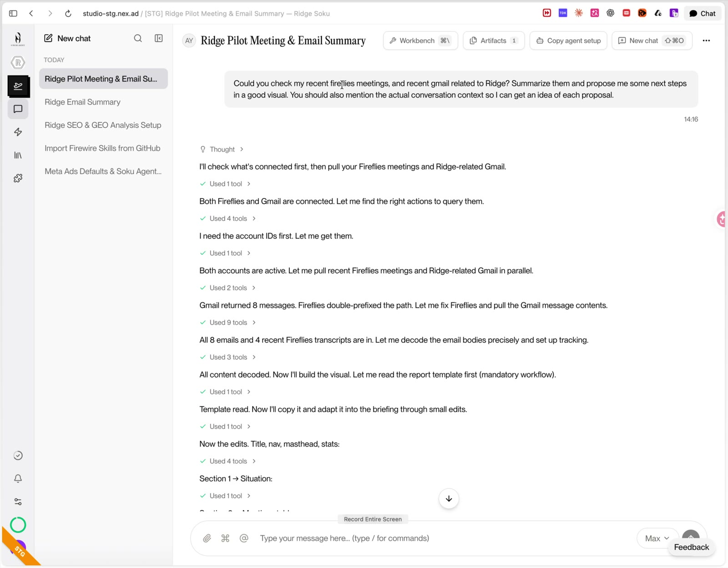Select Ridge Pilot Meeting & Email Su... chat
This screenshot has height=568, width=728.
coord(103,79)
